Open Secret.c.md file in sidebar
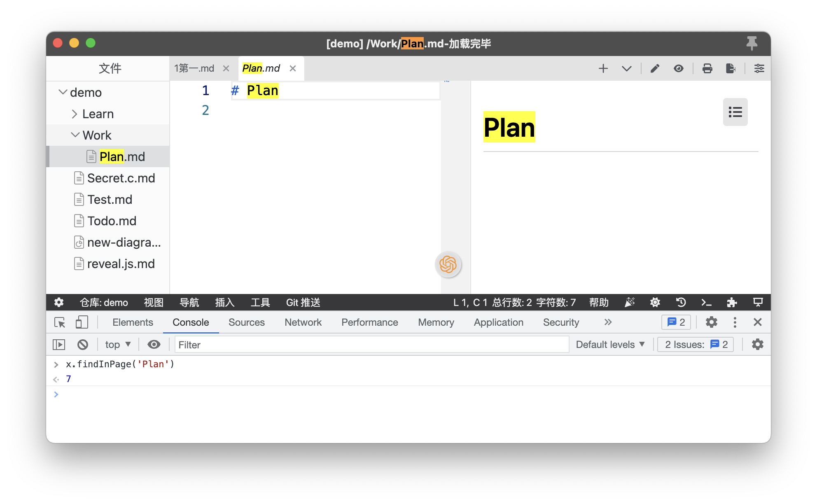Viewport: 817px width, 504px height. (x=121, y=178)
